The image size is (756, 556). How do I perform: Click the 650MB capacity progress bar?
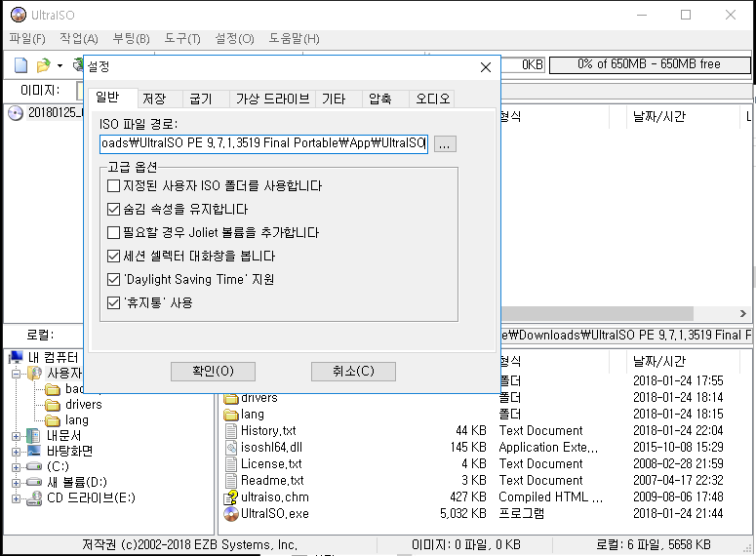click(x=650, y=64)
